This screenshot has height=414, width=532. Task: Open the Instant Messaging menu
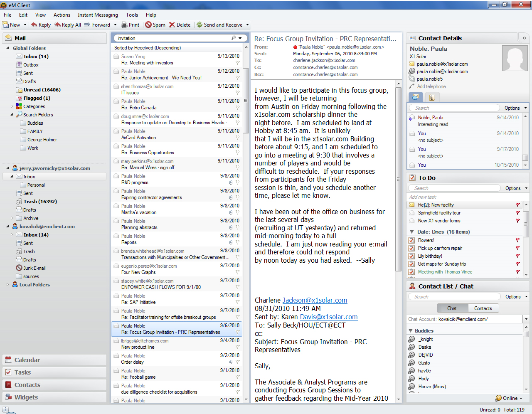pyautogui.click(x=98, y=15)
